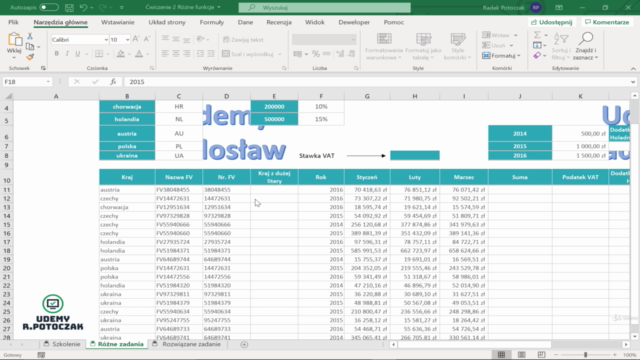Click Scal i wyśrodkuj merge button
The width and height of the screenshot is (640, 360).
[x=247, y=54]
